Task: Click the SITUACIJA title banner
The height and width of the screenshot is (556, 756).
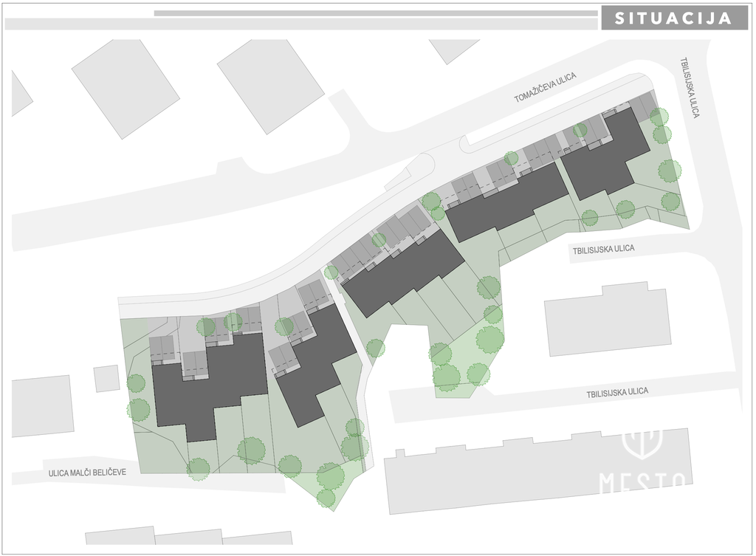Action: tap(674, 18)
